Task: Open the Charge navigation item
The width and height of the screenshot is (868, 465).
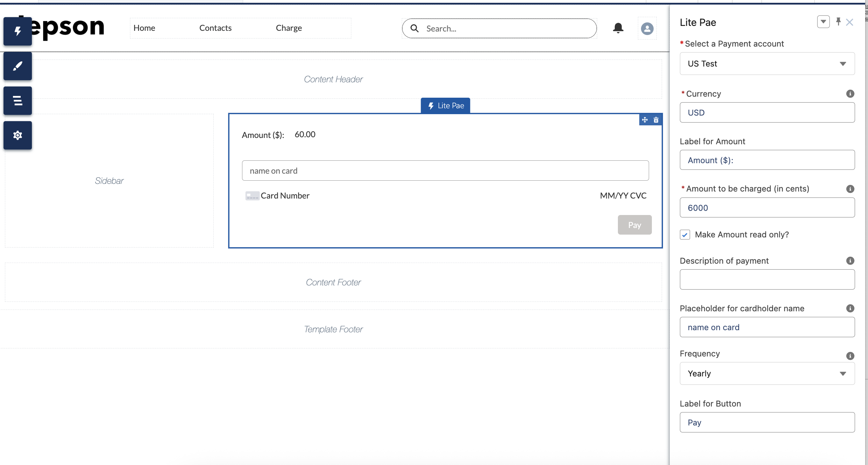Action: coord(289,28)
